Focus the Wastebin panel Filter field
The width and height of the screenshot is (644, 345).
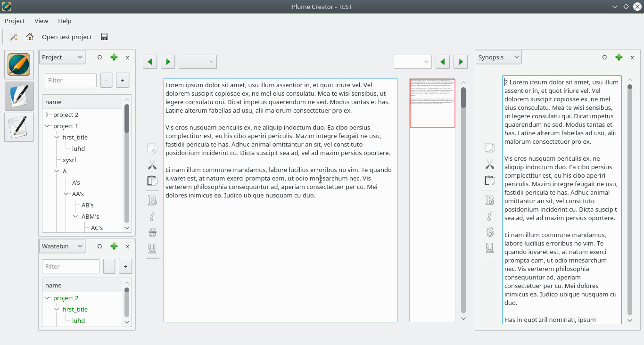pos(71,266)
